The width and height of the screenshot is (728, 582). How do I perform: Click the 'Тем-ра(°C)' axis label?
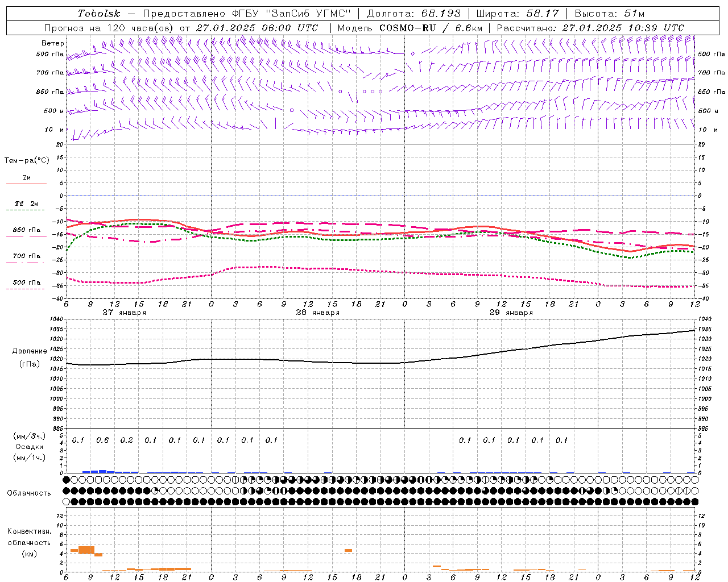coord(27,161)
